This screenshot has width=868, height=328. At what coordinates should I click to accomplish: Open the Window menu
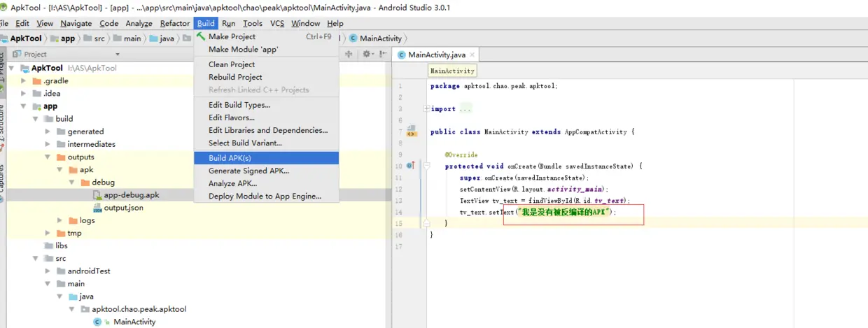(x=306, y=23)
